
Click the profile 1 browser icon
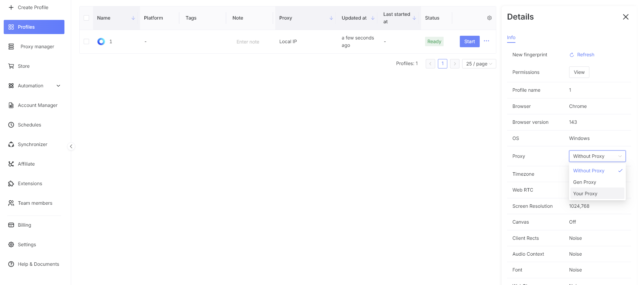pyautogui.click(x=101, y=41)
